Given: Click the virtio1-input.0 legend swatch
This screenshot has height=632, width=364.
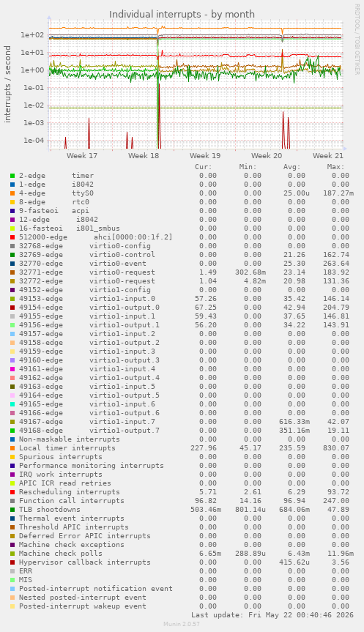Looking at the screenshot, I should (x=12, y=299).
